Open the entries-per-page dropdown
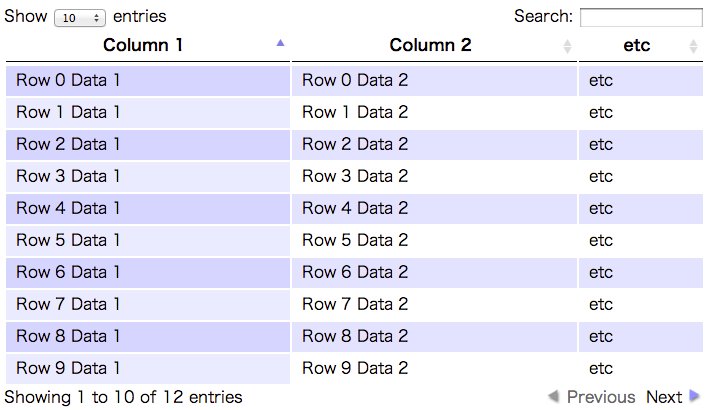The image size is (706, 410). [x=81, y=18]
